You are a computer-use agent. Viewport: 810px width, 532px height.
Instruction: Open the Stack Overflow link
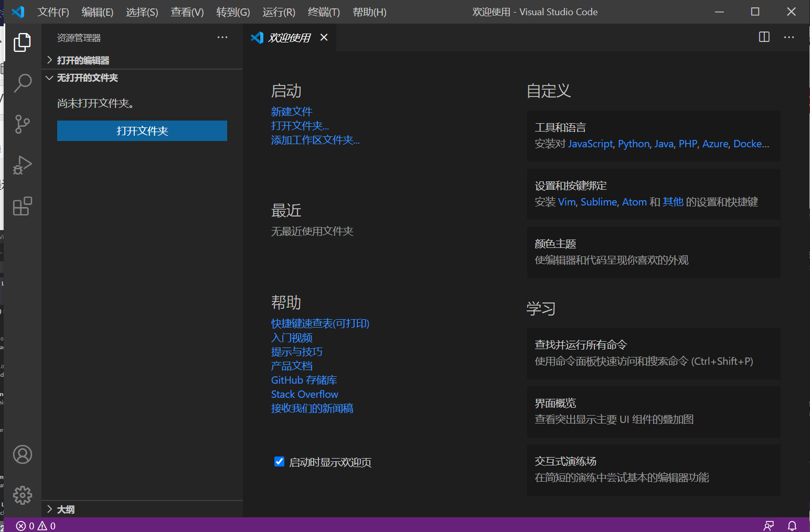pos(305,394)
